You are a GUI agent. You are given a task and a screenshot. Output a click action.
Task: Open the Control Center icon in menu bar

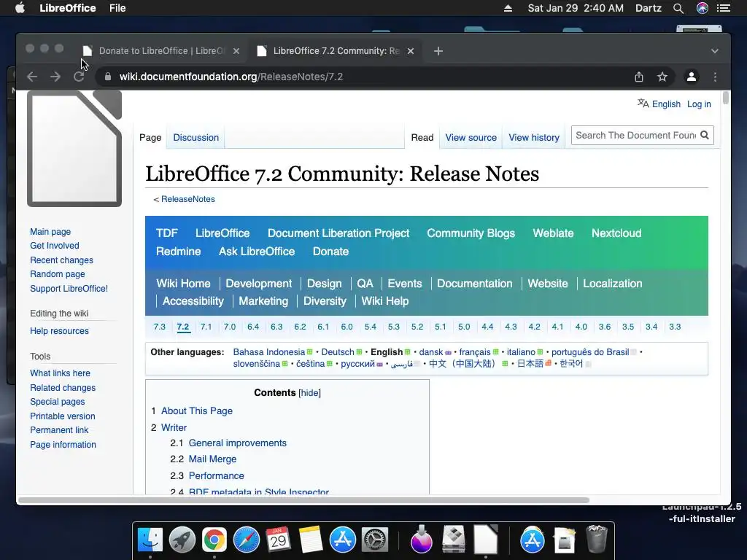(x=724, y=8)
